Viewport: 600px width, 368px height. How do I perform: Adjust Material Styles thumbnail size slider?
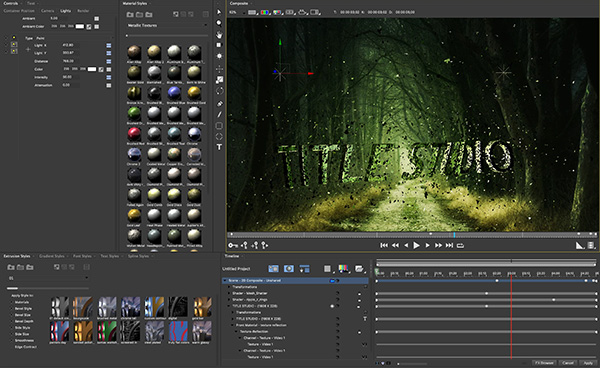point(167,36)
